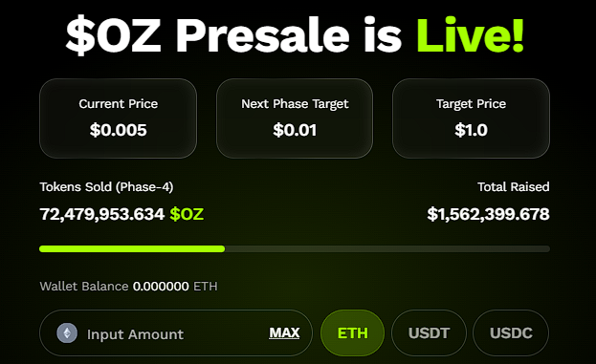
Task: Click the green Live! headline text
Action: tap(471, 35)
